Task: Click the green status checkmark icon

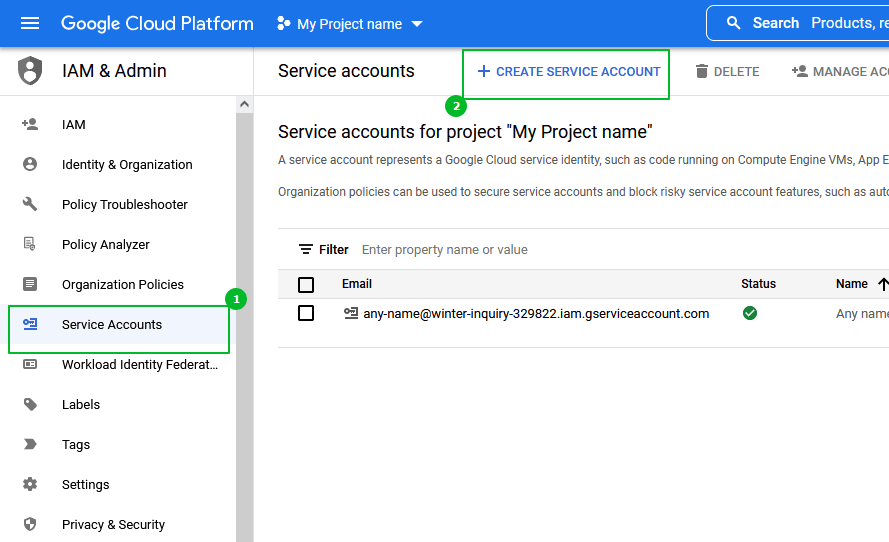Action: point(750,313)
